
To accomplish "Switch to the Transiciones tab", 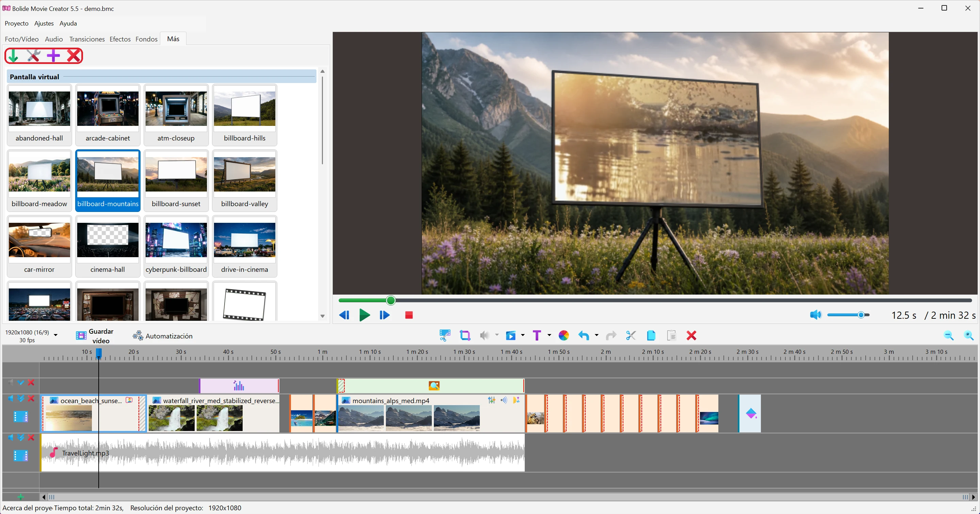I will (87, 39).
